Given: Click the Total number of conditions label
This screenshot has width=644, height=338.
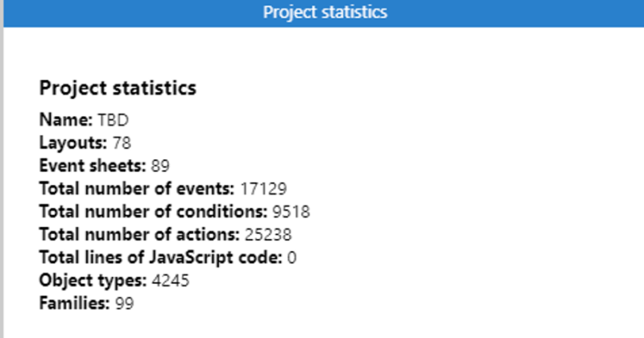Looking at the screenshot, I should tap(154, 212).
